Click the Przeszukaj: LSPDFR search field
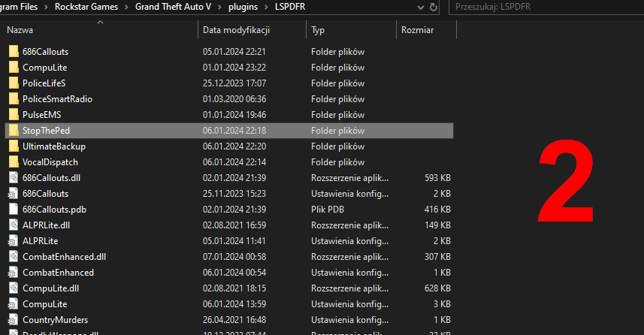 pos(546,7)
